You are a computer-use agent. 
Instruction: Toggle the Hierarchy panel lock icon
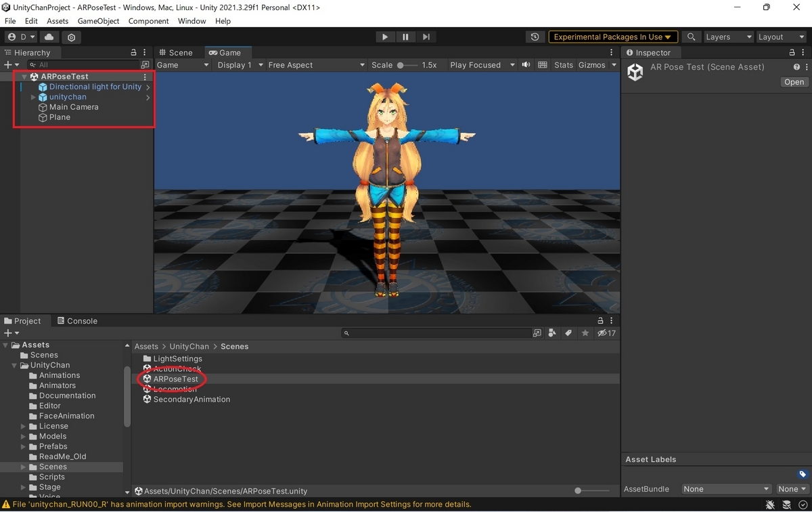tap(133, 52)
